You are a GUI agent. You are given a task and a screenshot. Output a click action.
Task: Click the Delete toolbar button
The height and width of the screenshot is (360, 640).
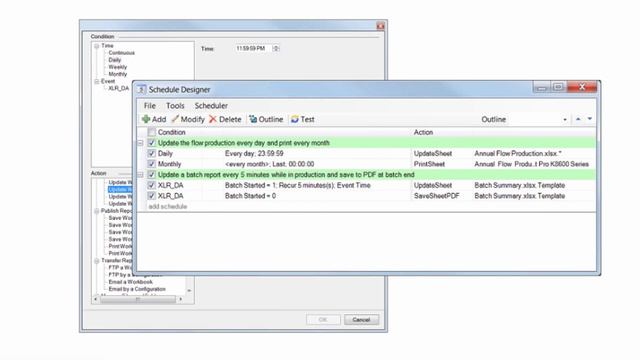click(225, 119)
